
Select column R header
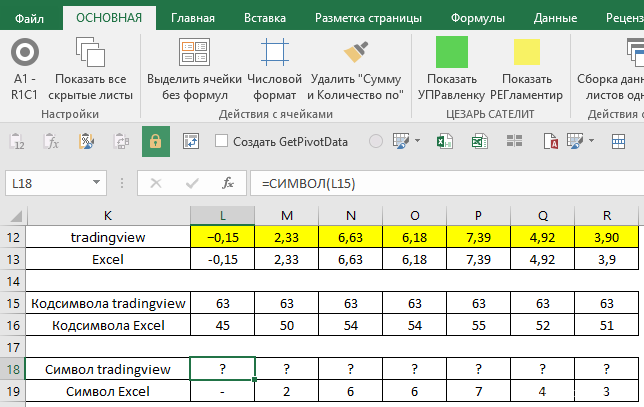pos(607,216)
